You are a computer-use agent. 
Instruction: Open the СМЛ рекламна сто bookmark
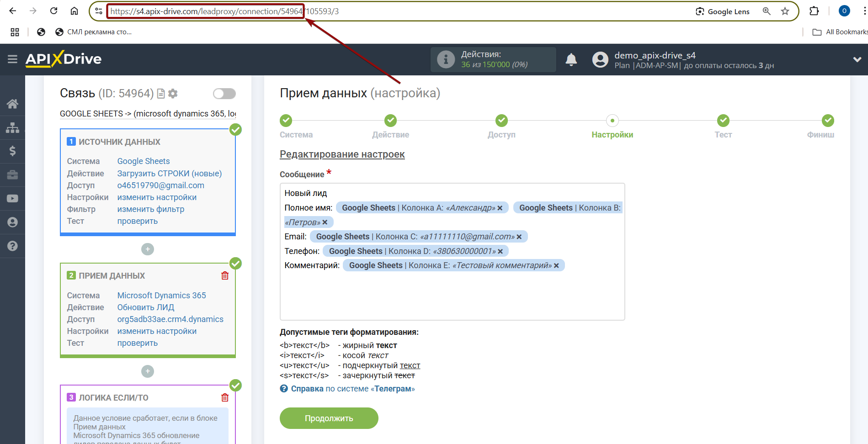93,32
